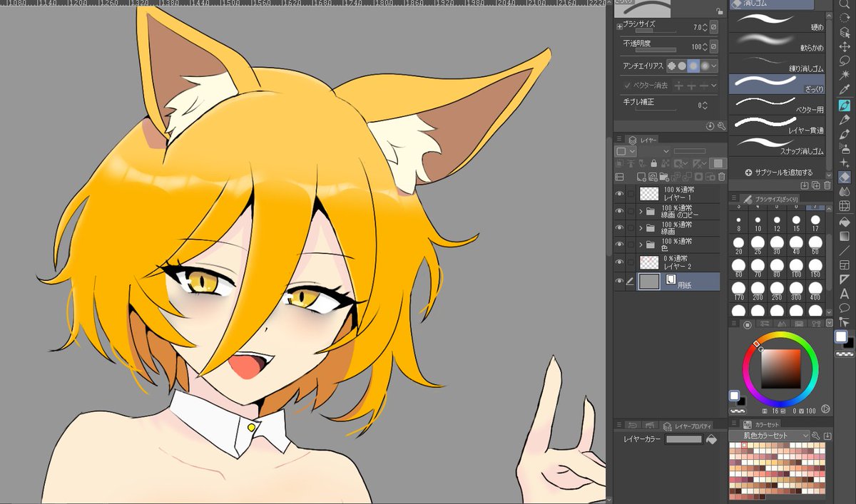Select the Move layer tool

(x=844, y=47)
